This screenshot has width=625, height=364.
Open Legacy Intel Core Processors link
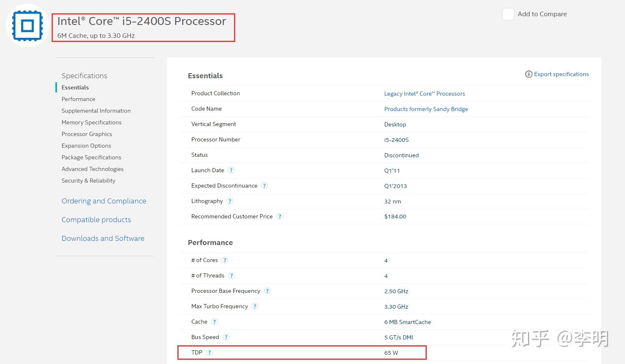[425, 94]
